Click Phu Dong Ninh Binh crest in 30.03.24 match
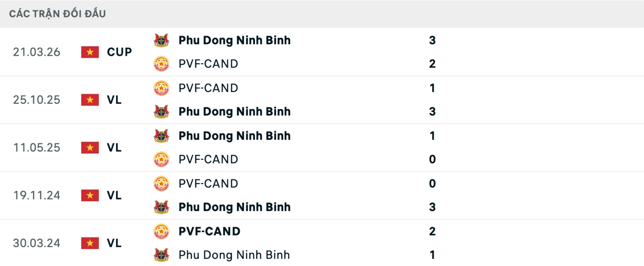Image resolution: width=644 pixels, height=266 pixels. [x=161, y=255]
